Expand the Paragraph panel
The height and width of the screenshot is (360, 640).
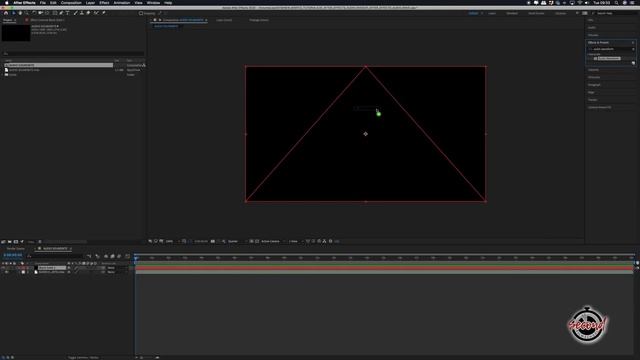coord(594,85)
